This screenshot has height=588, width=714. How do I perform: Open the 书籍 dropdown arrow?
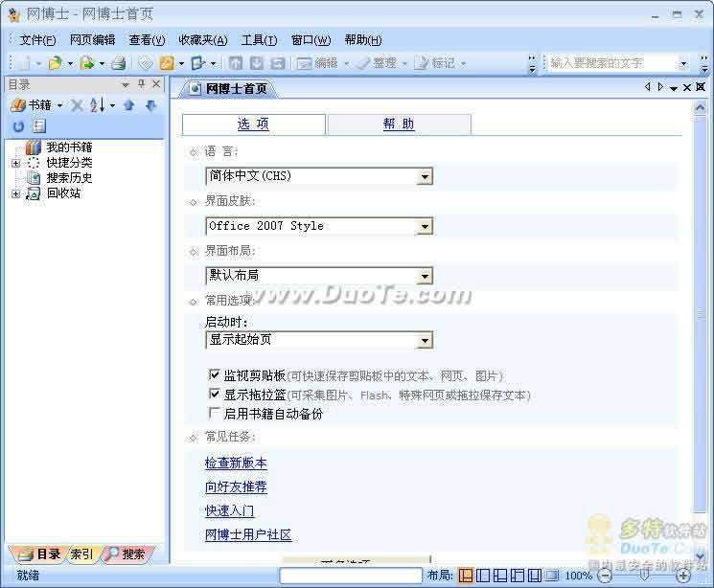[x=59, y=106]
